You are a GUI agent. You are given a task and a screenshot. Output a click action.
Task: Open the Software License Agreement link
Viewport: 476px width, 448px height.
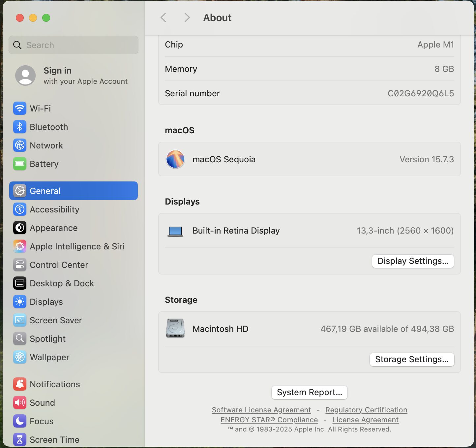pos(261,410)
